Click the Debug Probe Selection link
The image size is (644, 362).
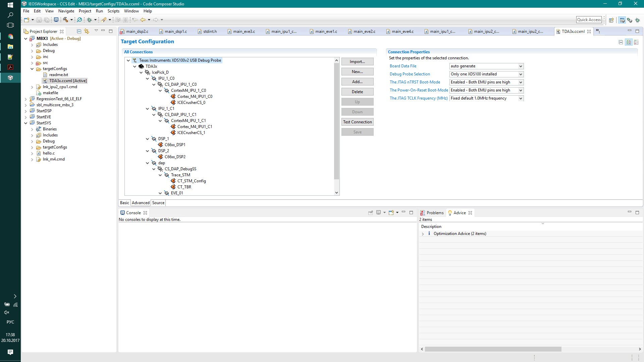(x=410, y=74)
